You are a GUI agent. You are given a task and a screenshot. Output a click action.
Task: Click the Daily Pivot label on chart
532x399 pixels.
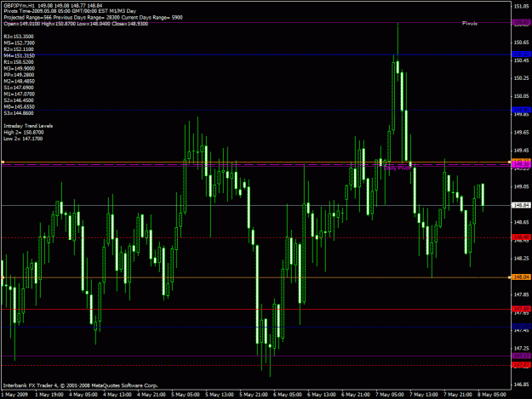click(x=397, y=168)
